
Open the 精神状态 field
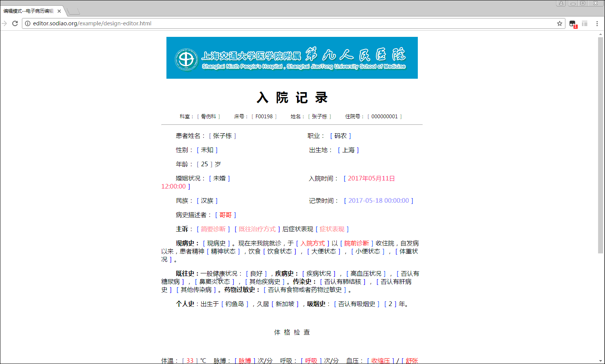[x=223, y=251]
